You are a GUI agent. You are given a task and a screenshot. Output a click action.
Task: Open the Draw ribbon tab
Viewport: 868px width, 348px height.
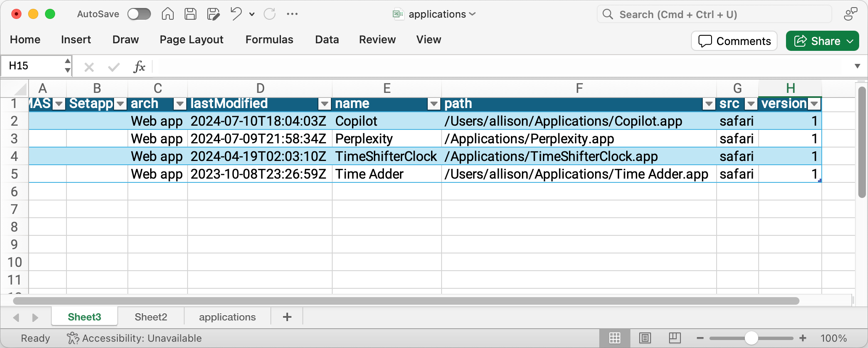tap(125, 40)
